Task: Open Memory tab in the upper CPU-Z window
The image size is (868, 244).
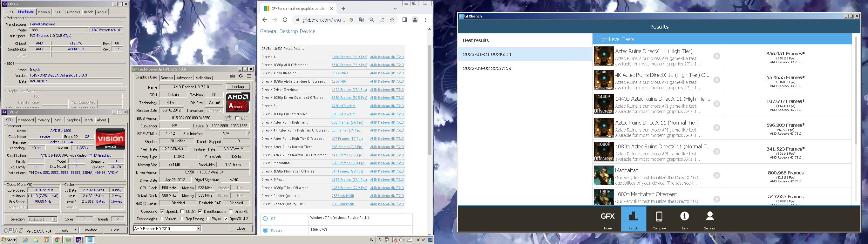Action: tap(44, 12)
